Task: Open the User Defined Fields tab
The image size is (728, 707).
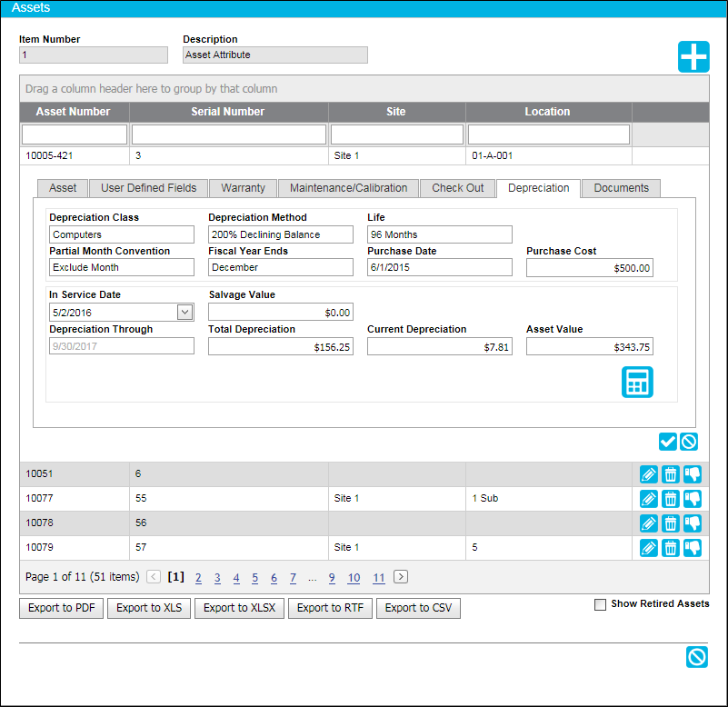Action: [148, 188]
